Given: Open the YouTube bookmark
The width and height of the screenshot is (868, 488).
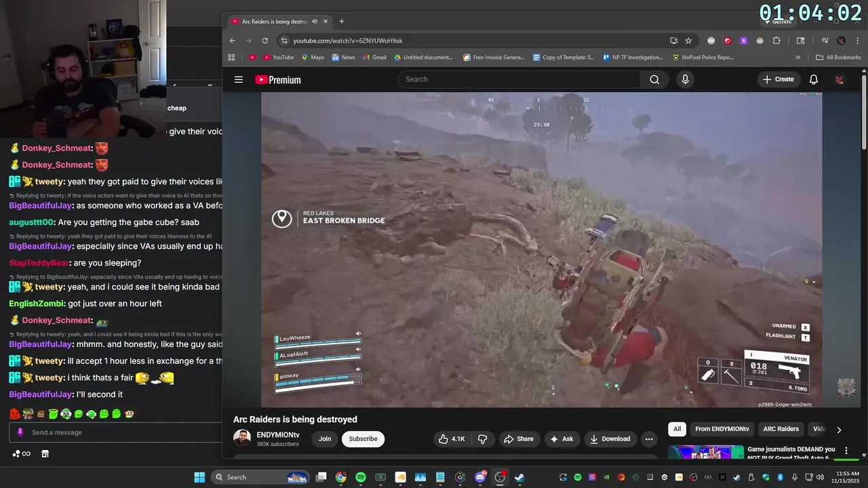Looking at the screenshot, I should [x=279, y=58].
